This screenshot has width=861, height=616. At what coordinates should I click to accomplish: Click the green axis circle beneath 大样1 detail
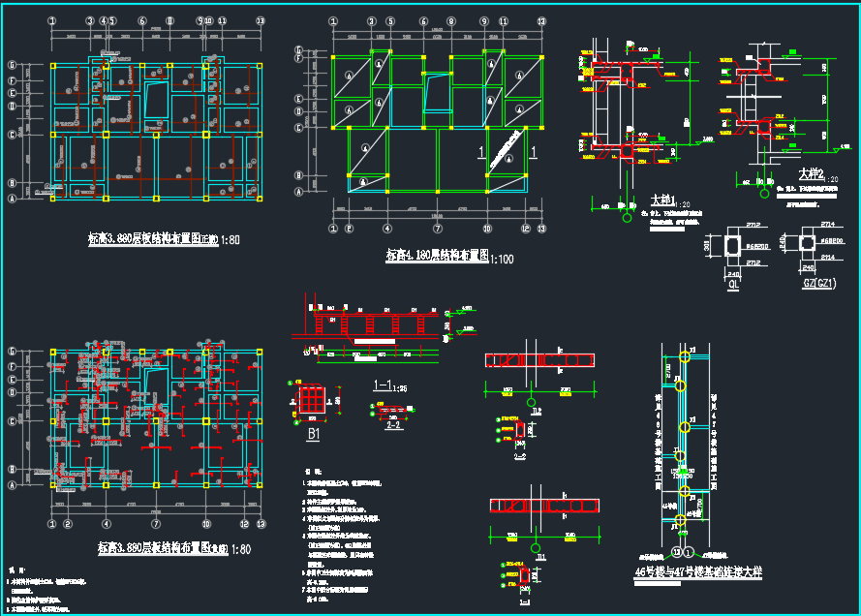(627, 218)
